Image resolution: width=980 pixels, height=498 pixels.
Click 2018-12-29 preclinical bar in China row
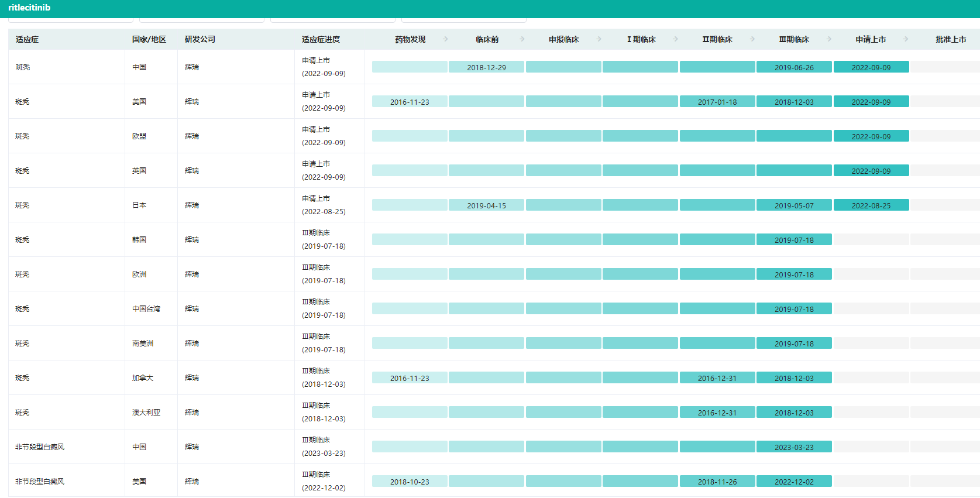click(486, 67)
